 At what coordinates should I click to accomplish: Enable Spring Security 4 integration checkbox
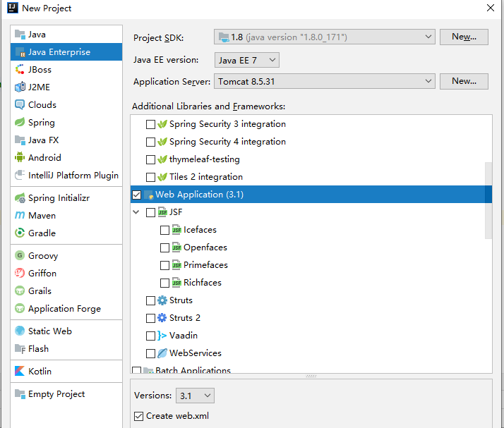point(150,142)
